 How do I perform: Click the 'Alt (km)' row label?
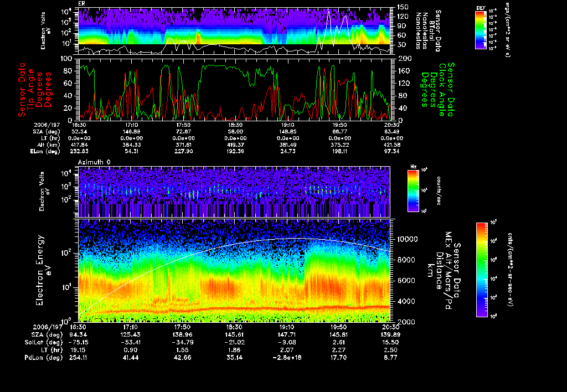pos(49,145)
